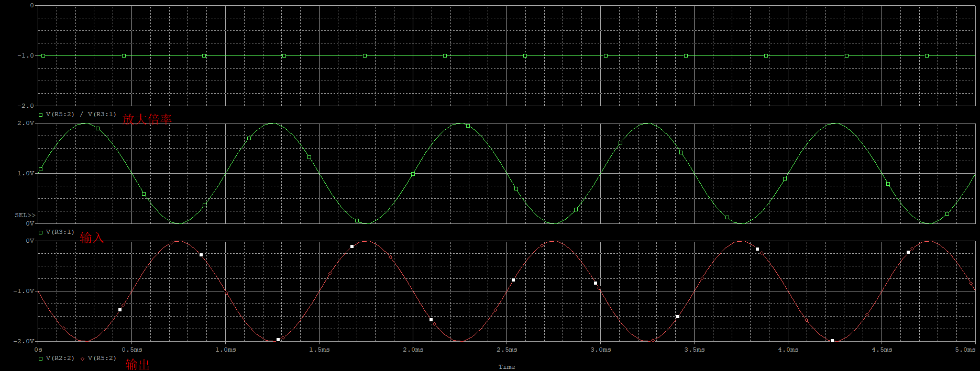This screenshot has width=980, height=371.
Task: Click the diamond symbol beside bottom V(R5:2)
Action: coord(82,358)
